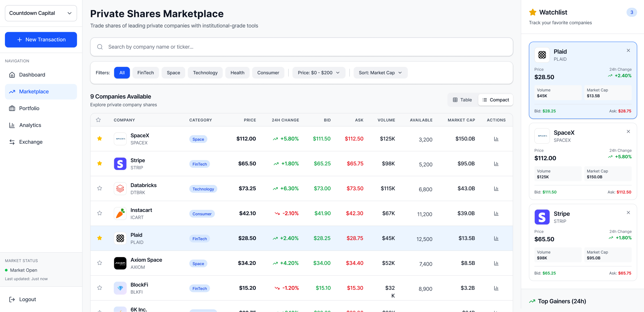Select the FinTech filter chip
This screenshot has width=644, height=312.
tap(145, 72)
